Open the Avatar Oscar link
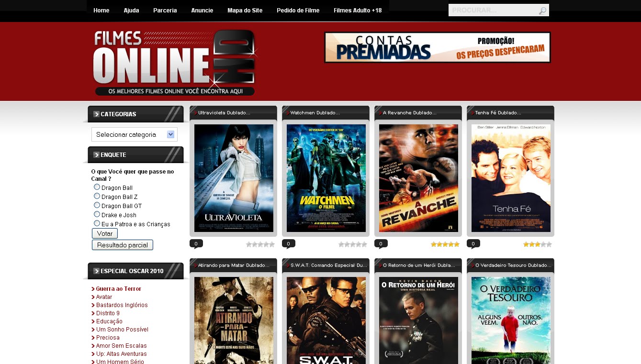This screenshot has width=641, height=364. coord(104,297)
